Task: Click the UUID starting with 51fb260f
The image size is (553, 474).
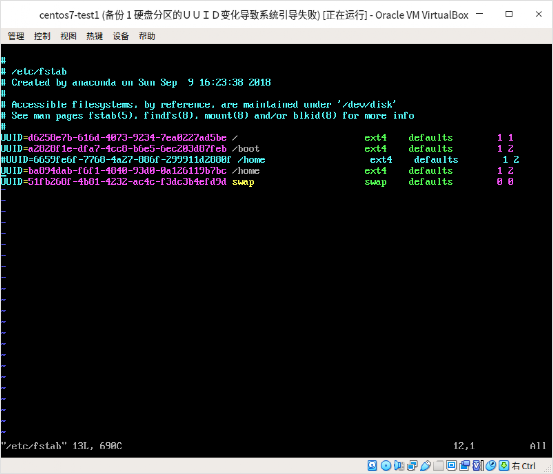Action: 127,182
